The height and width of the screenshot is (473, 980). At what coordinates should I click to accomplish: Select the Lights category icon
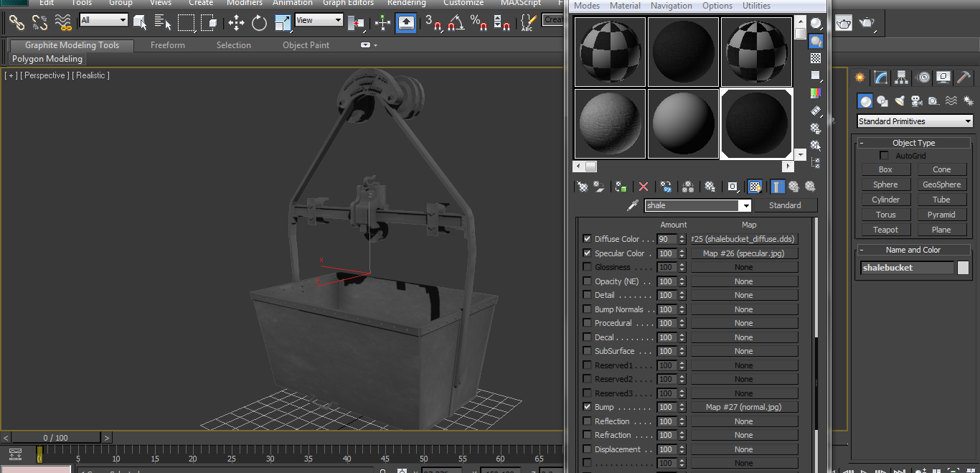pos(899,101)
